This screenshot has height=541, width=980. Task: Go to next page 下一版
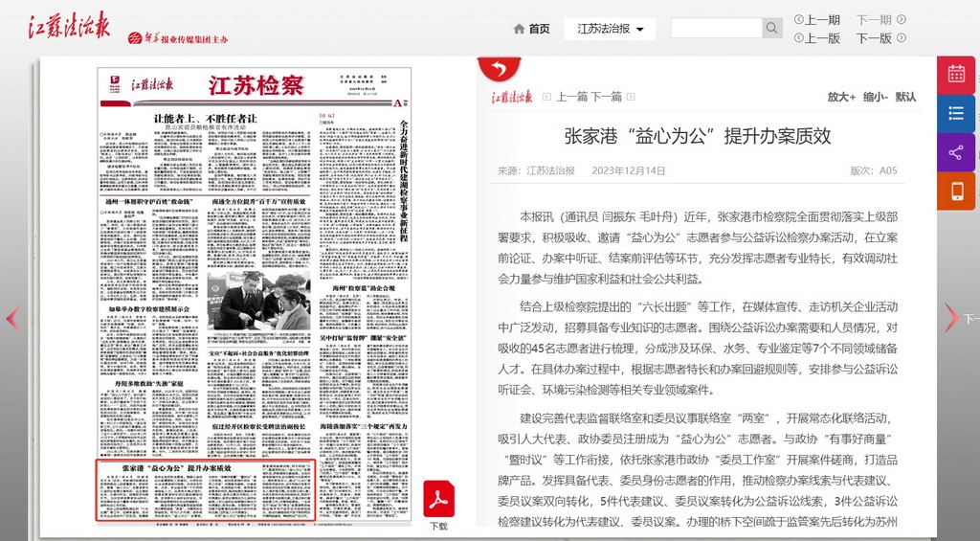[x=874, y=38]
